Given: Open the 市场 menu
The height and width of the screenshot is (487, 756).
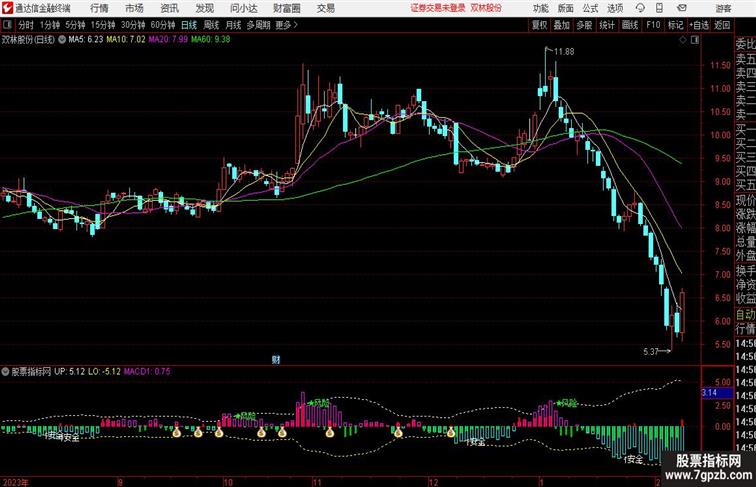Looking at the screenshot, I should point(134,8).
